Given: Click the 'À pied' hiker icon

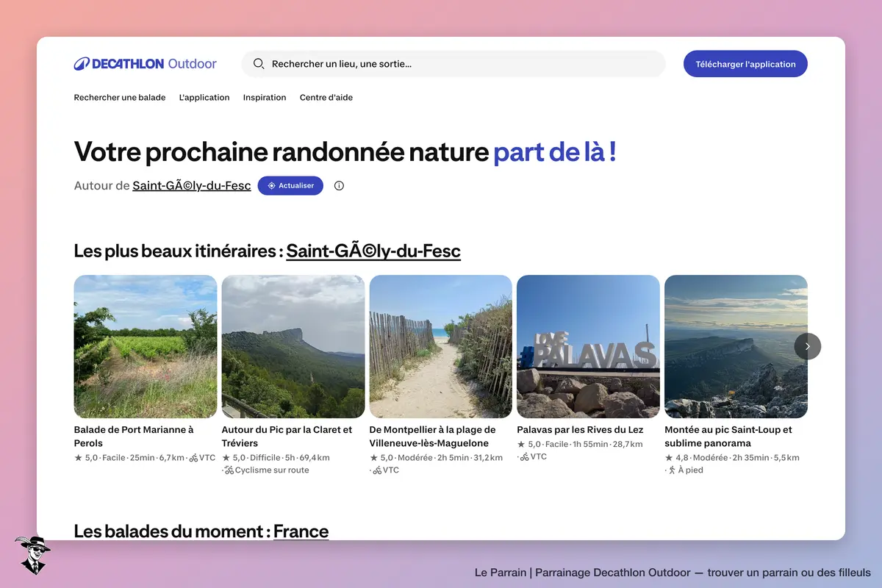Looking at the screenshot, I should [672, 470].
